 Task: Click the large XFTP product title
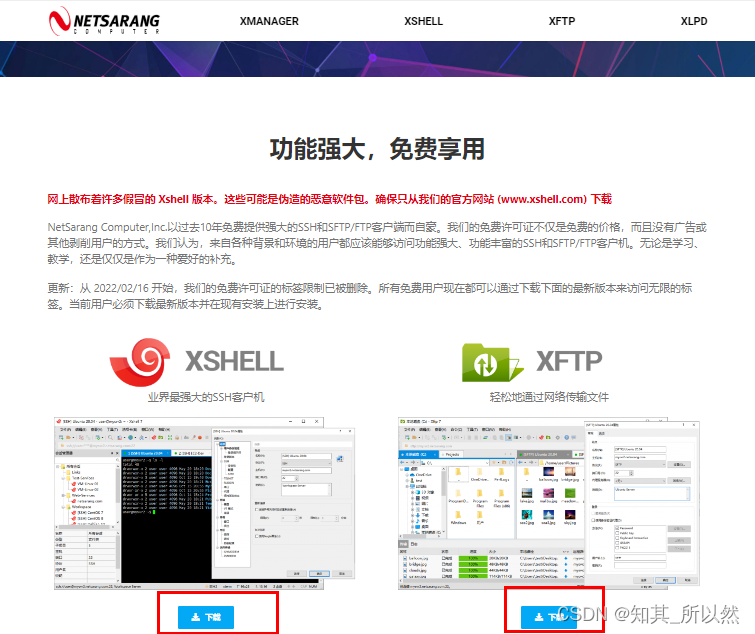tap(569, 361)
